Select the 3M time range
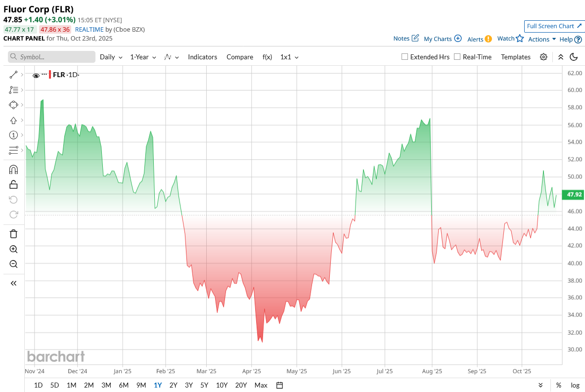This screenshot has width=585, height=392. tap(106, 385)
